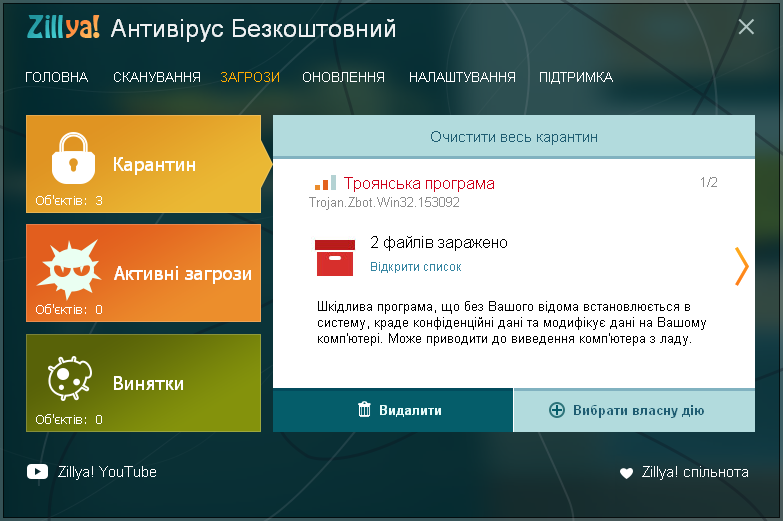
Task: Open the Винятки section by its title
Action: click(x=148, y=383)
